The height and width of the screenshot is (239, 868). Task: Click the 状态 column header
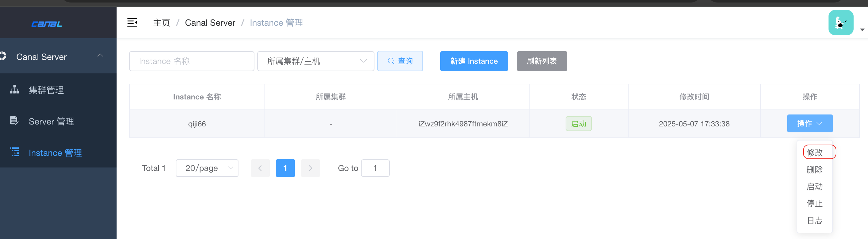(578, 97)
